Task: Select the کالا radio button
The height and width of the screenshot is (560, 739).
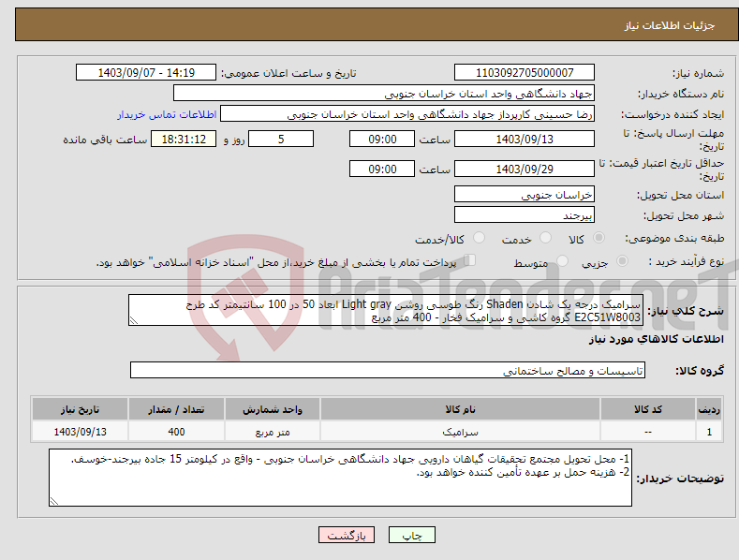Action: (x=599, y=238)
